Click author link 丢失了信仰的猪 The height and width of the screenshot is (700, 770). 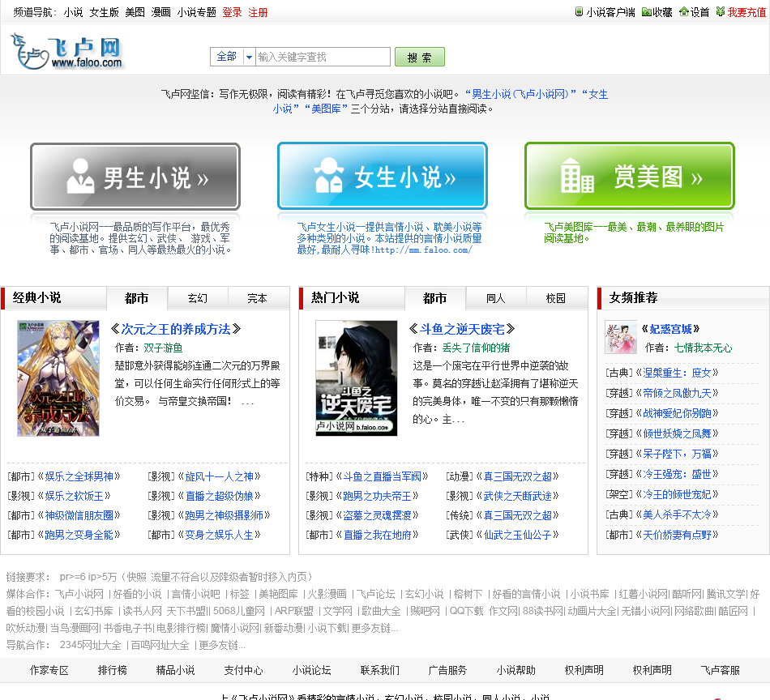[476, 348]
